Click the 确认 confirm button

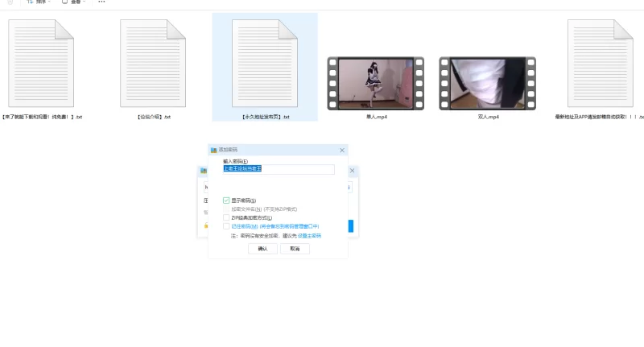[262, 249]
